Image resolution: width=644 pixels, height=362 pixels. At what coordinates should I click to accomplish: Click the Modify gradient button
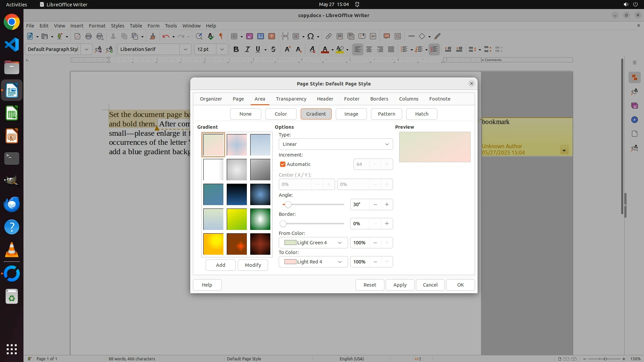[x=253, y=265]
